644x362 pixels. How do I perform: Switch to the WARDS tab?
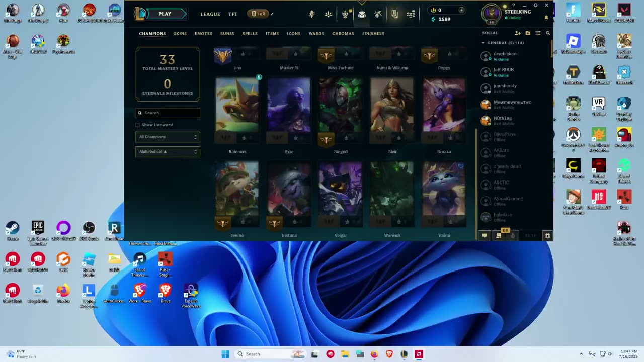tap(316, 34)
